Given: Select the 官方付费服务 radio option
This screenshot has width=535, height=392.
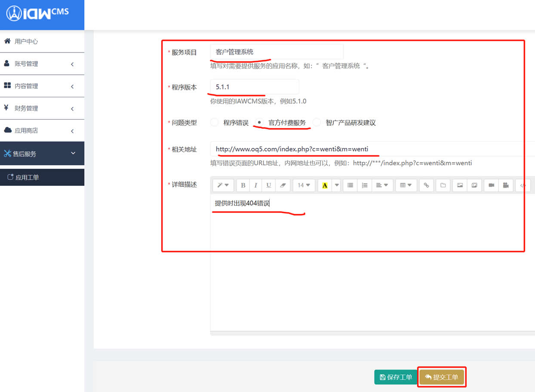Looking at the screenshot, I should click(x=259, y=123).
